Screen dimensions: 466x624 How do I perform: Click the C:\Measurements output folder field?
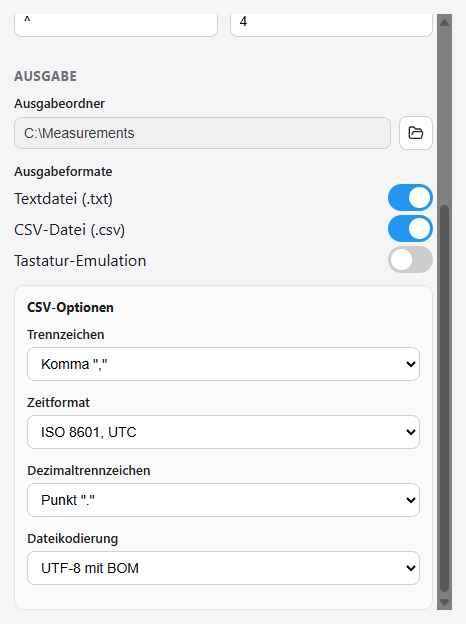click(x=202, y=133)
